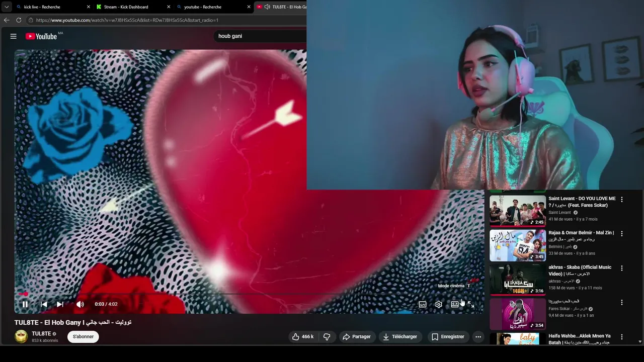Click 'Fares Sokar' channel name
644x362 pixels.
pos(568,309)
